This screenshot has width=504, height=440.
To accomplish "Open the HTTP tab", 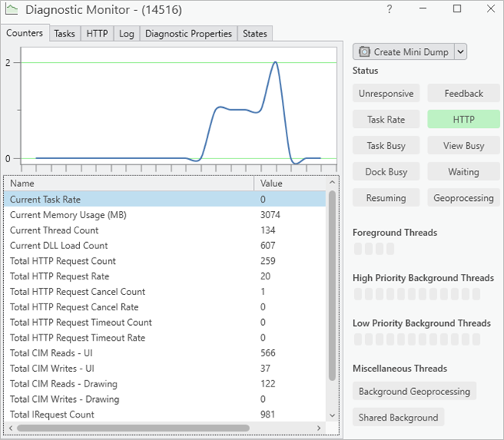I will pos(97,34).
